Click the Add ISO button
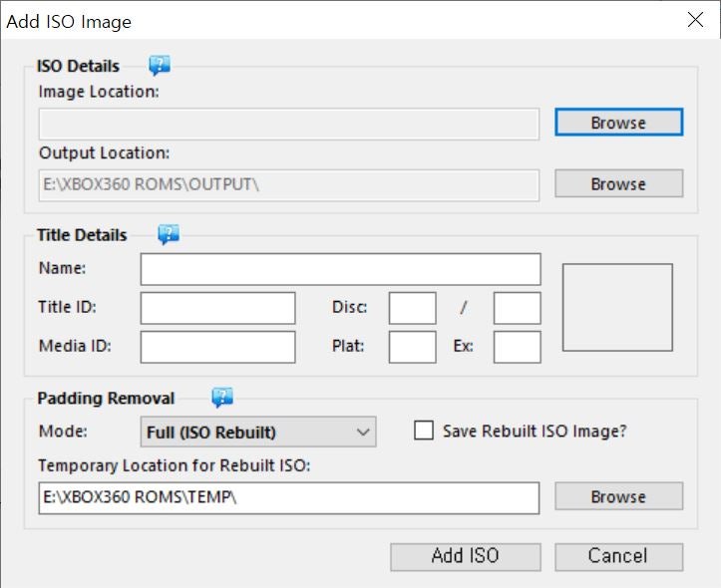Image resolution: width=721 pixels, height=588 pixels. tap(466, 557)
